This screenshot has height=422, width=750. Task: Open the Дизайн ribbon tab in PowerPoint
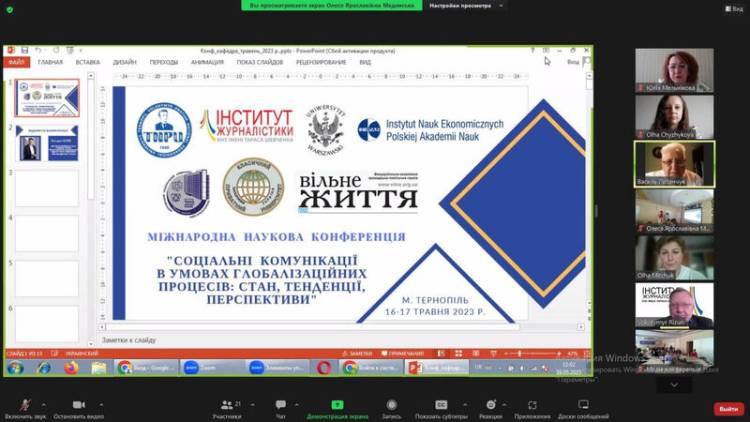(x=125, y=62)
